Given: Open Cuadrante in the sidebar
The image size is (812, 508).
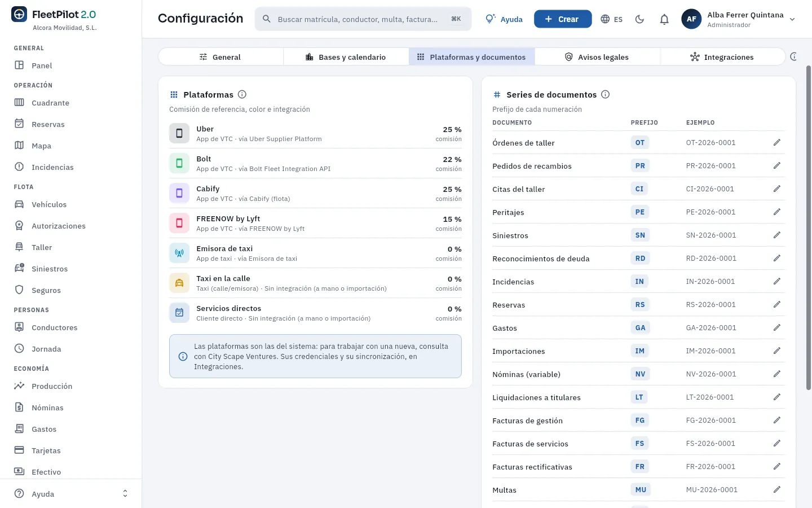Looking at the screenshot, I should pos(70,103).
